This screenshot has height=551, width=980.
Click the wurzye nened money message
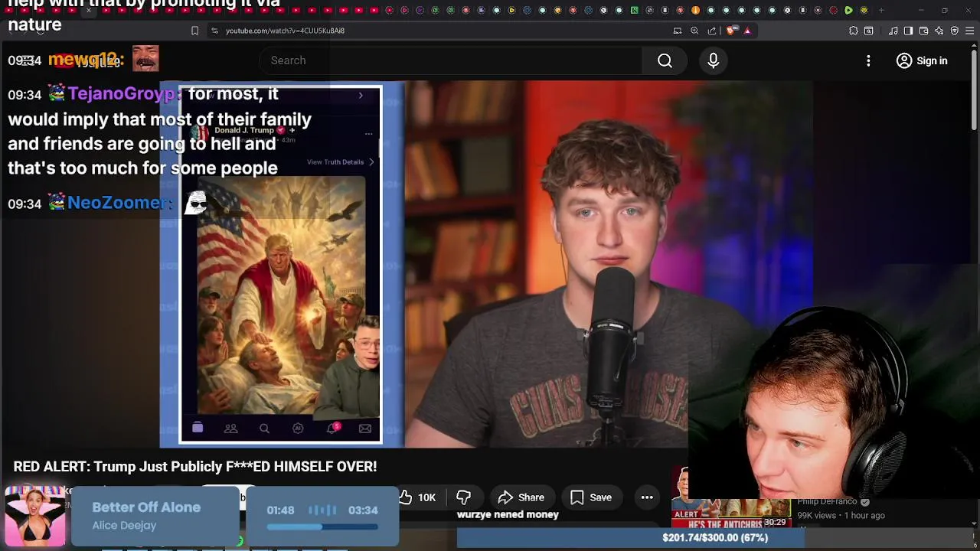click(508, 515)
